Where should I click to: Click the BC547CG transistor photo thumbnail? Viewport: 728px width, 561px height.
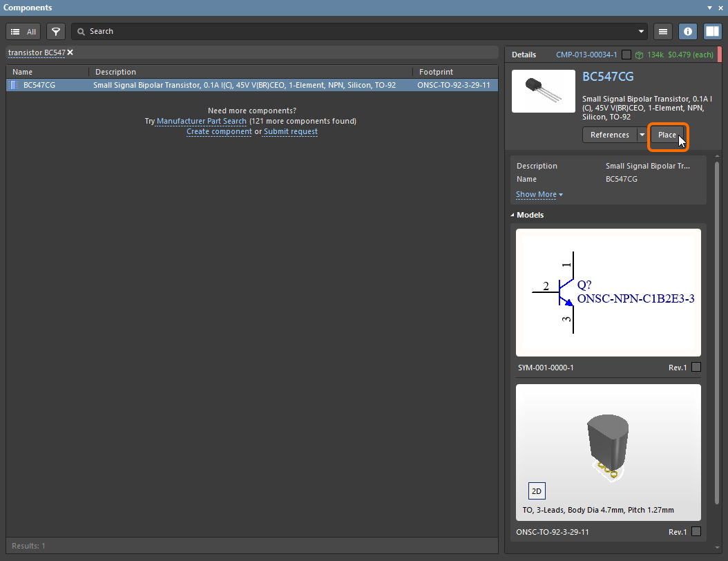click(543, 91)
